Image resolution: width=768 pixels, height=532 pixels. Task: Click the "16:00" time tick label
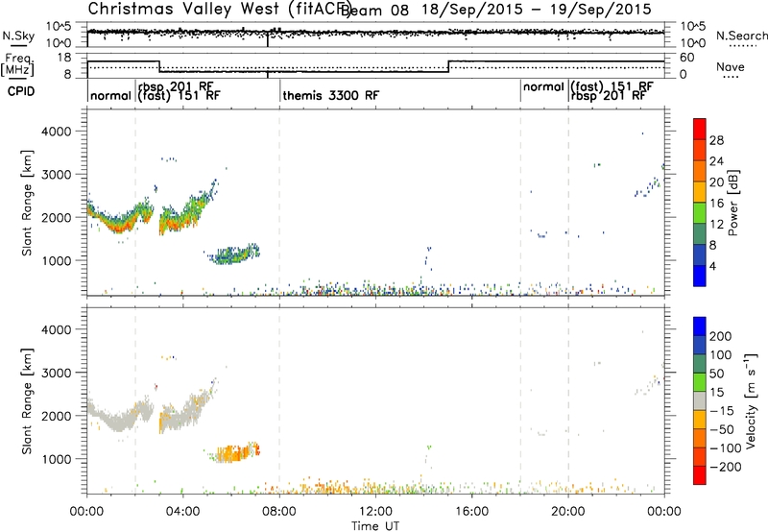(471, 511)
